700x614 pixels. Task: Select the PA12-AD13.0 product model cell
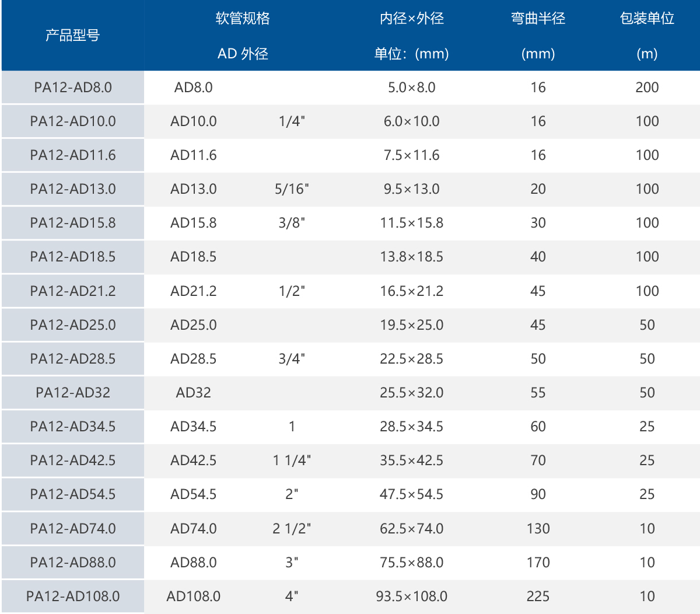(73, 189)
